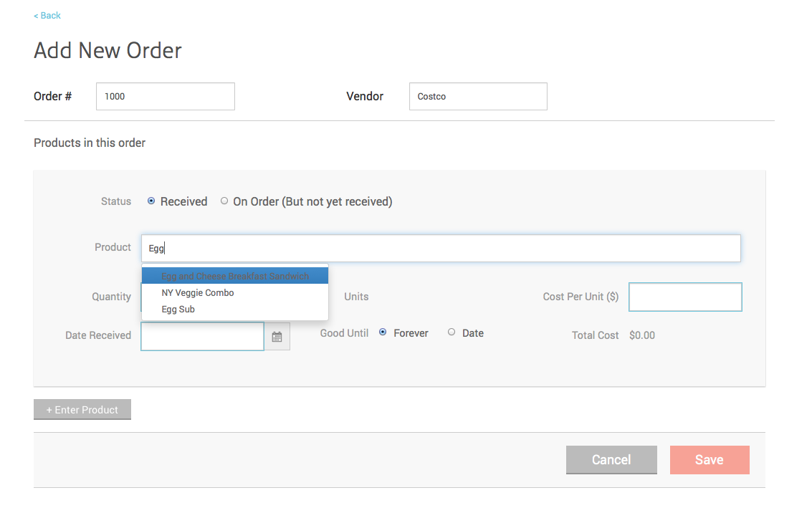The width and height of the screenshot is (812, 508).
Task: Save the new order
Action: [x=710, y=460]
